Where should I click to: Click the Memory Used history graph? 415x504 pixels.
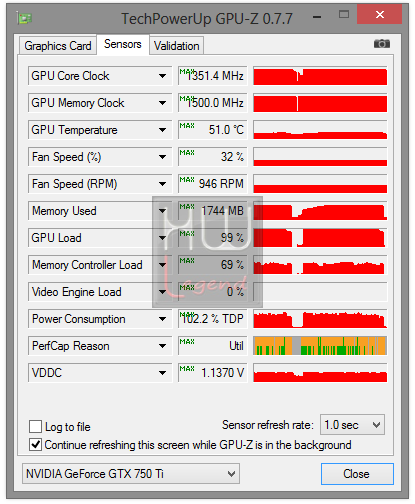click(x=320, y=211)
